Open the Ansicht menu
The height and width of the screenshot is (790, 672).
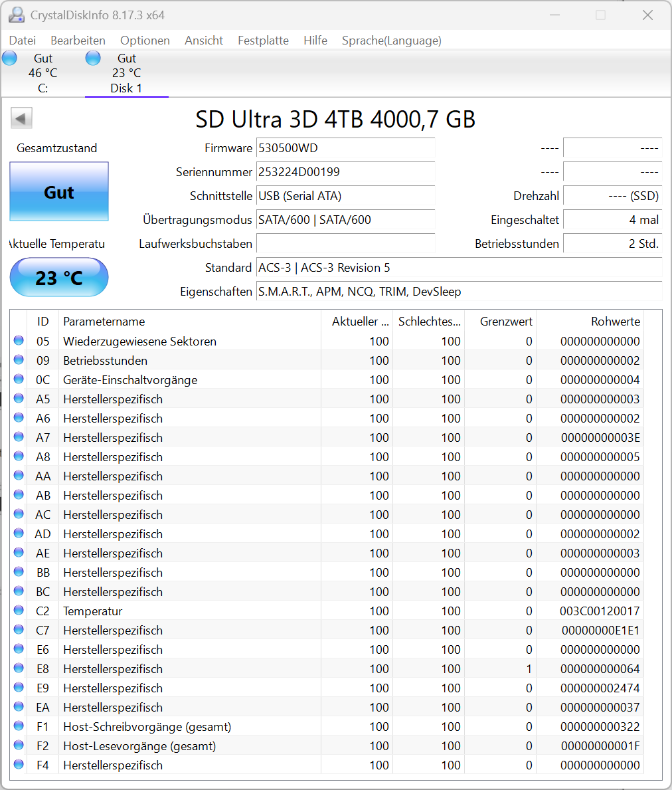click(x=204, y=41)
